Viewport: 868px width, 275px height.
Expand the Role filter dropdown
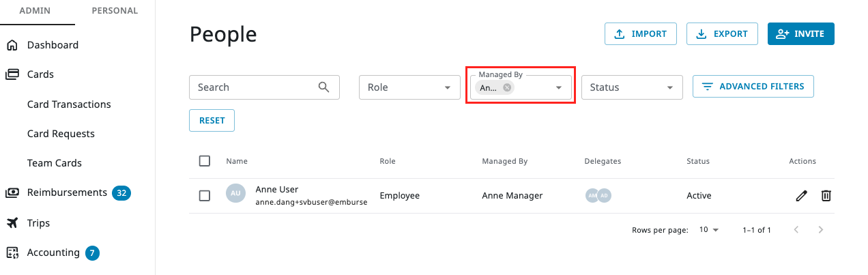(x=409, y=87)
